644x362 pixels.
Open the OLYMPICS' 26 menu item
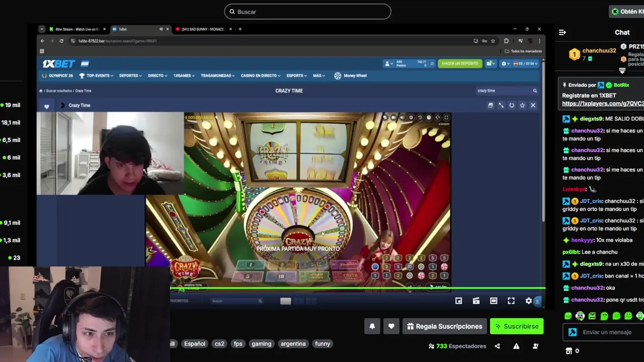(x=57, y=75)
